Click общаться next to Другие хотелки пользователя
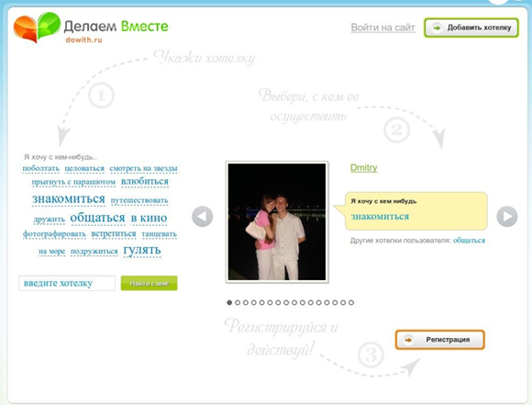The height and width of the screenshot is (405, 532). (x=469, y=241)
